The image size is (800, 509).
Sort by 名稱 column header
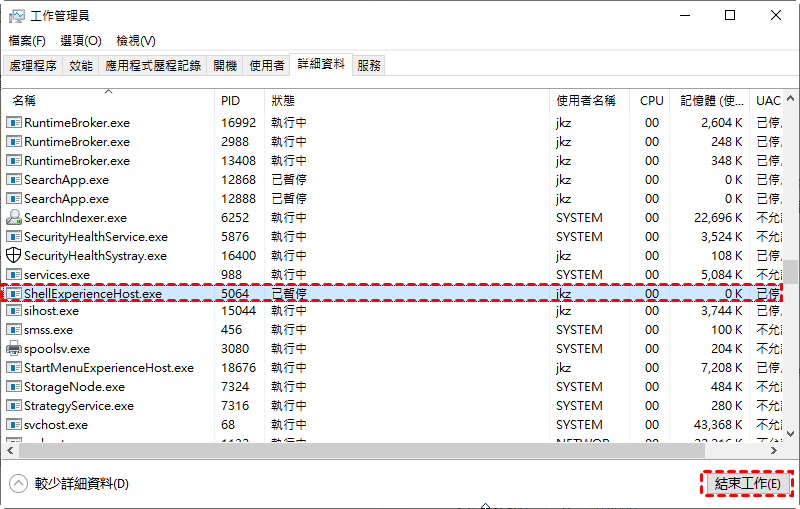[x=24, y=101]
